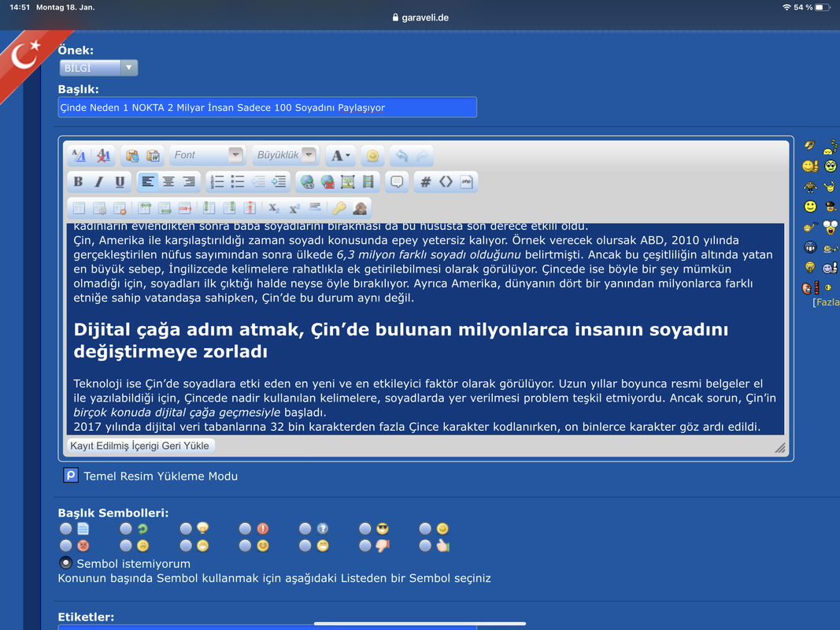Pick the sunglasses smiley title symbol

click(x=364, y=528)
